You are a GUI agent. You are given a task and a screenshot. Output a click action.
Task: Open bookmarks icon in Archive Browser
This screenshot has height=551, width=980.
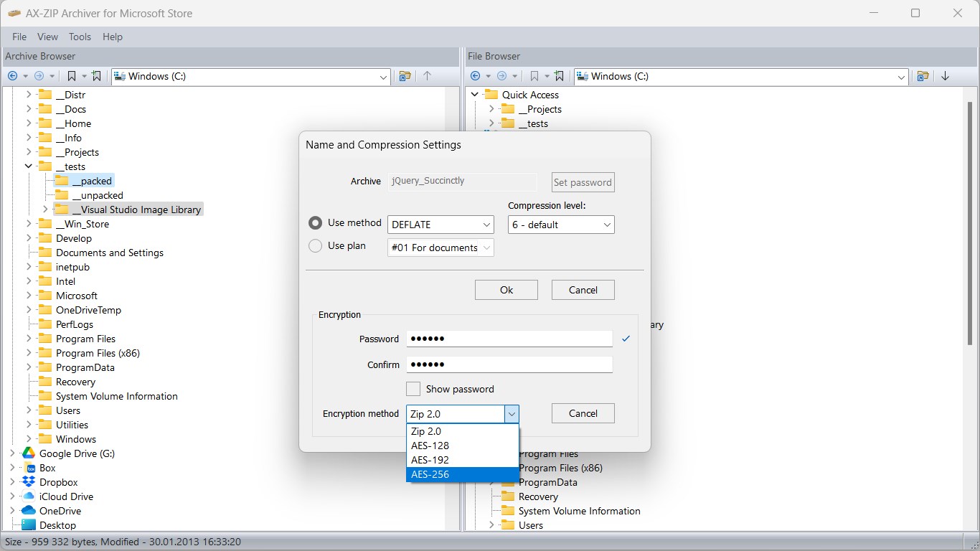[x=71, y=76]
